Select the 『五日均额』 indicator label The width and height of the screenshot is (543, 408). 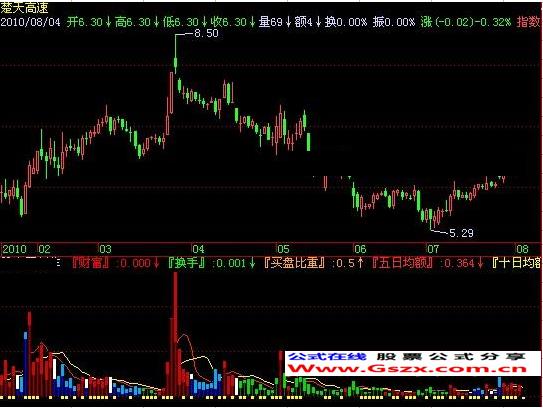coord(402,263)
